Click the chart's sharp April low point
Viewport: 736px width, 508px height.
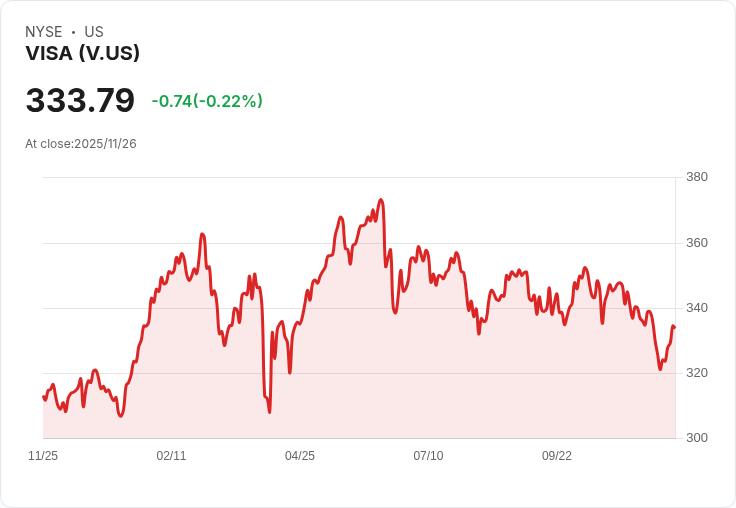(x=269, y=412)
